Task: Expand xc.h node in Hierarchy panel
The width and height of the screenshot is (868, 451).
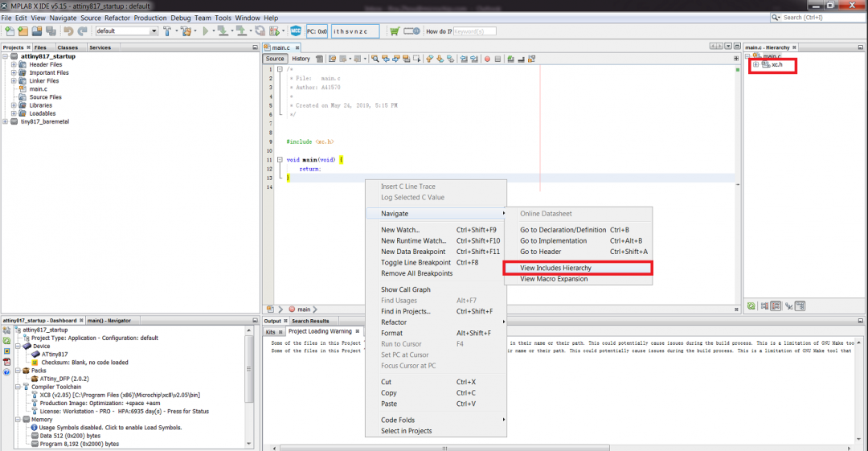Action: 755,65
